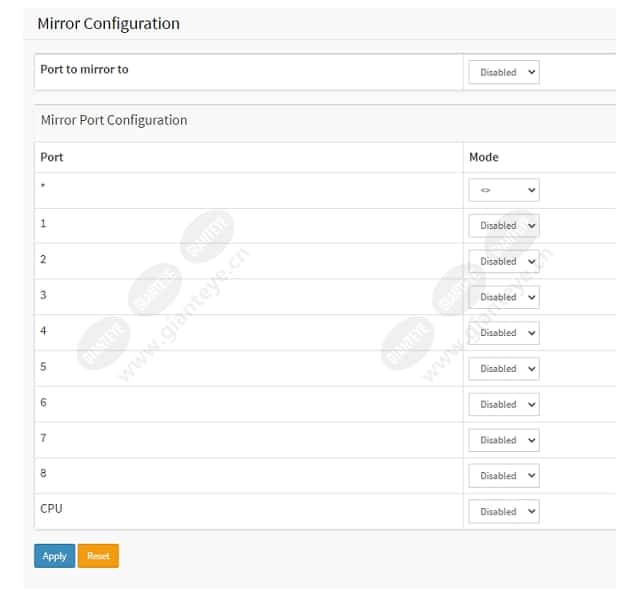The width and height of the screenshot is (631, 592).
Task: Open the Port to mirror to dropdown
Action: (x=504, y=72)
